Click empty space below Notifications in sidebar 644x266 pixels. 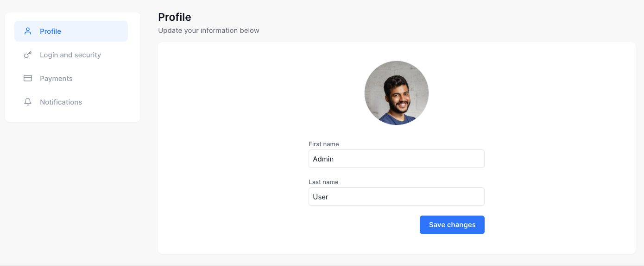click(x=73, y=116)
